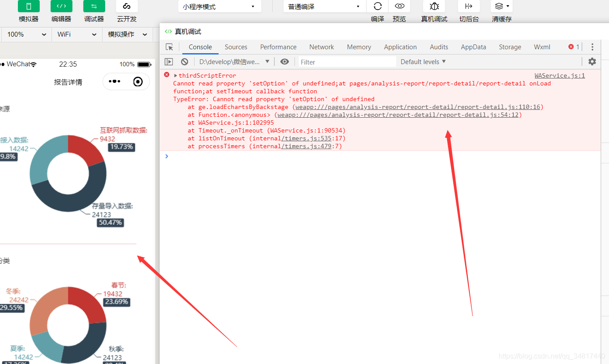Click the red error icon in console
This screenshot has width=609, height=364.
pyautogui.click(x=167, y=75)
